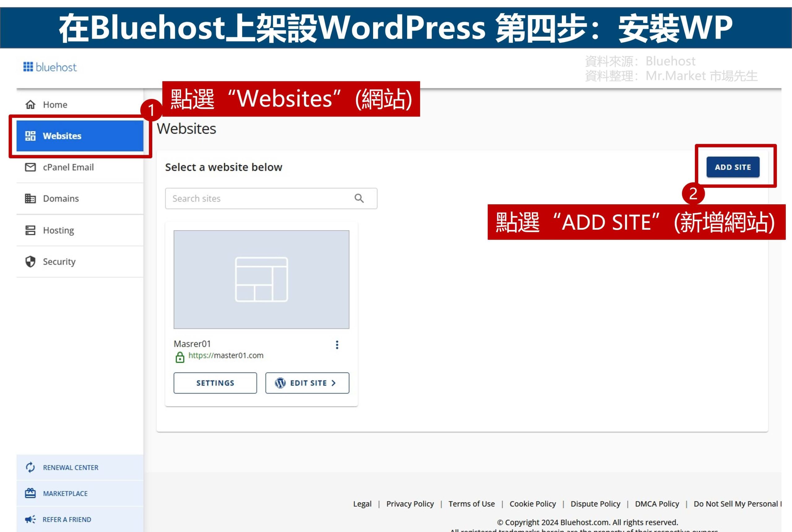Click the Masrer01 site preview thumbnail
This screenshot has width=792, height=532.
click(x=261, y=279)
